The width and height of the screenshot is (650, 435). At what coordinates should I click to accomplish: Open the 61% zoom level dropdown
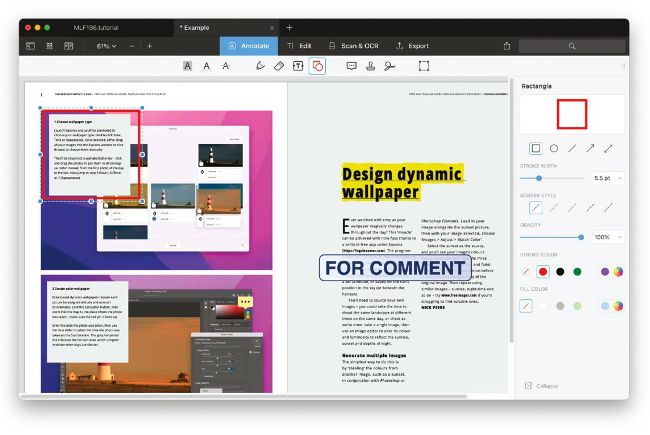107,46
